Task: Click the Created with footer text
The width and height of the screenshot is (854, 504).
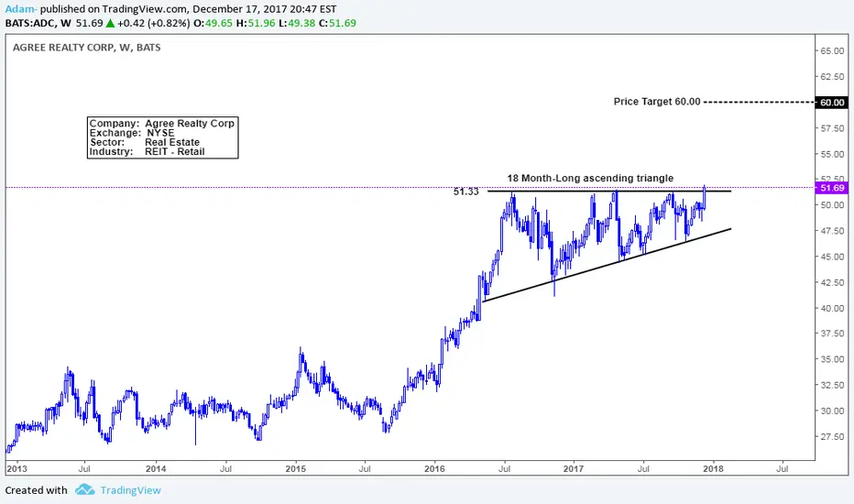Action: click(x=36, y=490)
